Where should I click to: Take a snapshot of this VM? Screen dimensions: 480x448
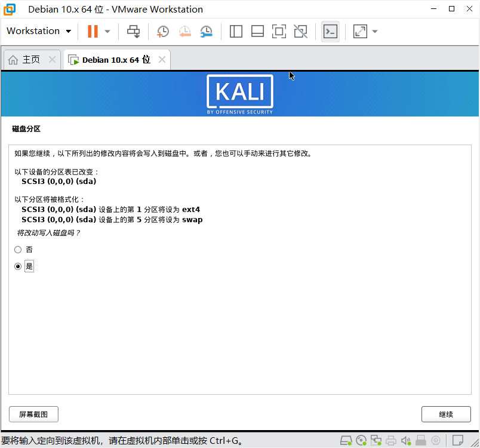tap(163, 31)
